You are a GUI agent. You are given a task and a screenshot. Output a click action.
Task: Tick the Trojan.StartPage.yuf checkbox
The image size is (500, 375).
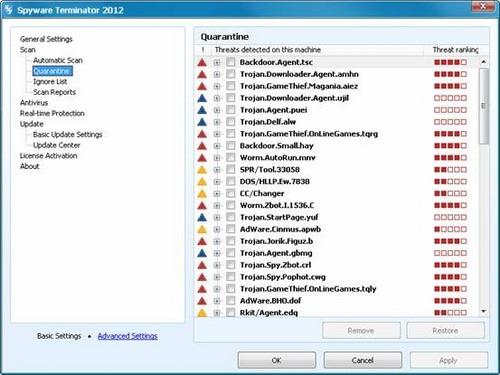coord(230,217)
